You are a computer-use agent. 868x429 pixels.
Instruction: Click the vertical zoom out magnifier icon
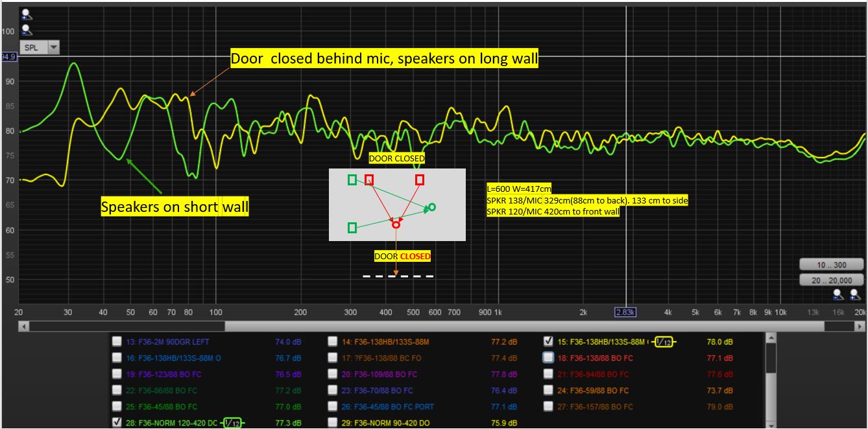point(27,29)
